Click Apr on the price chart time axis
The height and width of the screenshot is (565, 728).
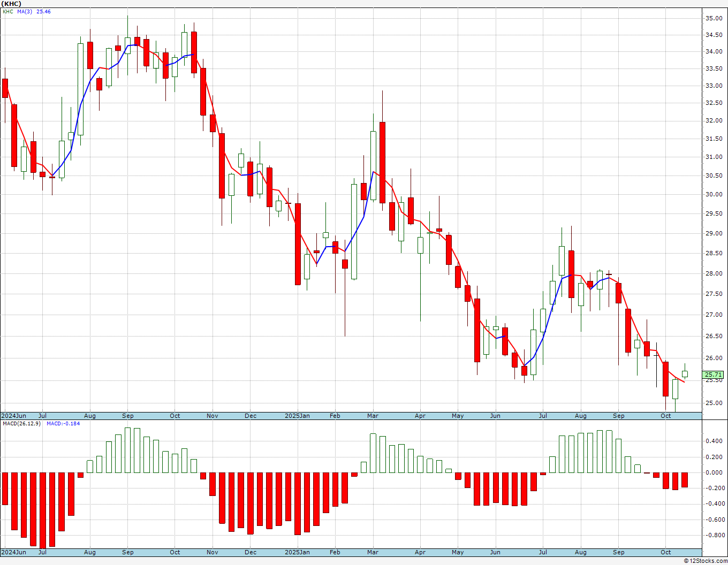point(420,416)
